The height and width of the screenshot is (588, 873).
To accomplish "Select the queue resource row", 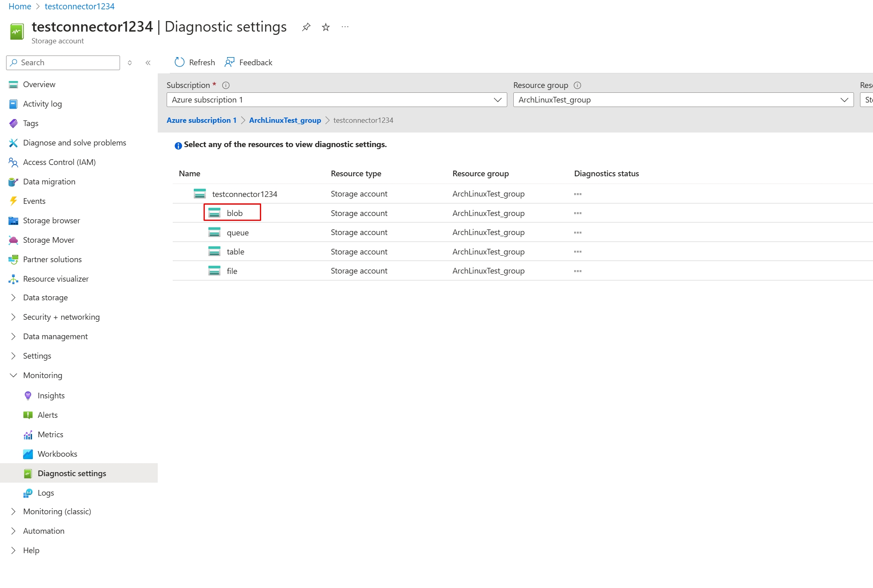I will coord(523,232).
